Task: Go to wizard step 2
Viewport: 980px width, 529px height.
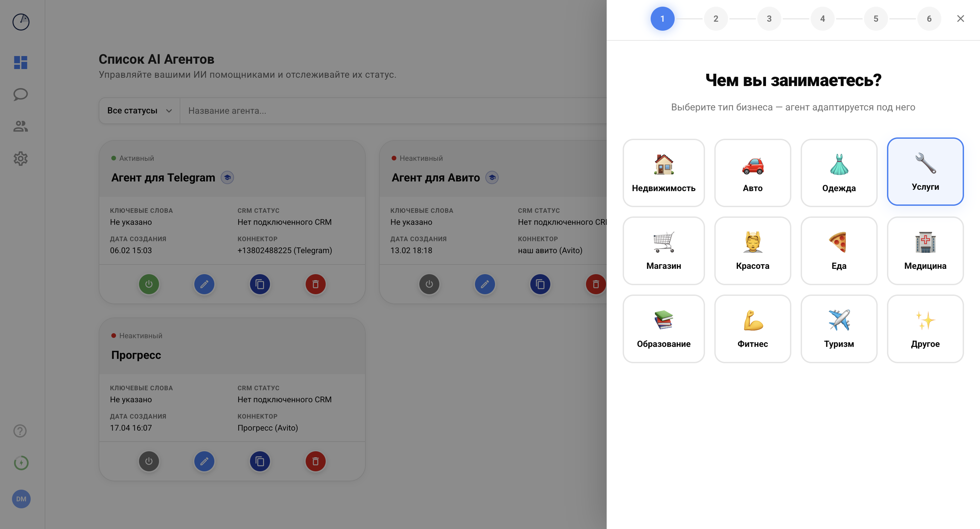Action: coord(716,19)
